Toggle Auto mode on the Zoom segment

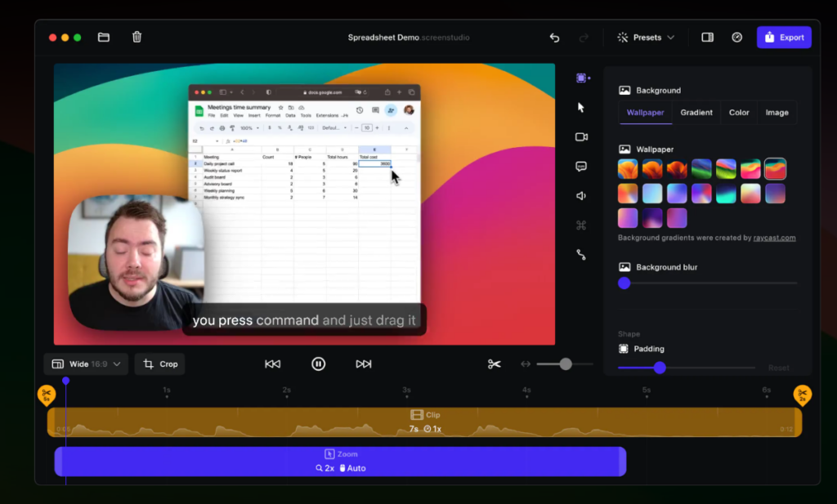point(351,468)
